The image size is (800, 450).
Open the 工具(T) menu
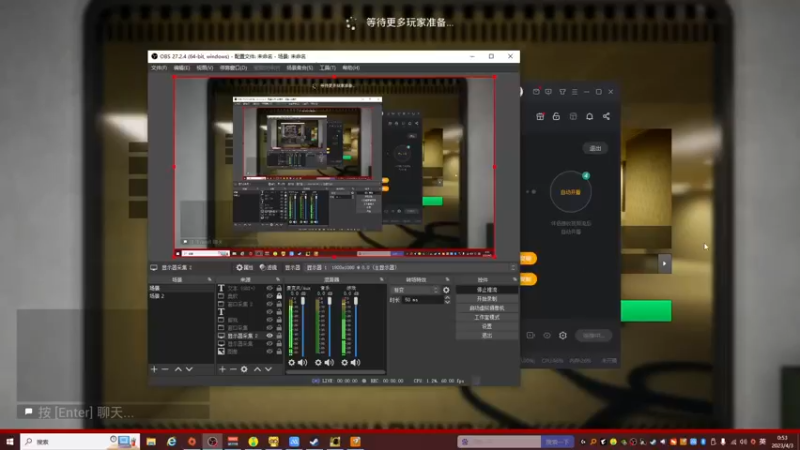[x=328, y=68]
